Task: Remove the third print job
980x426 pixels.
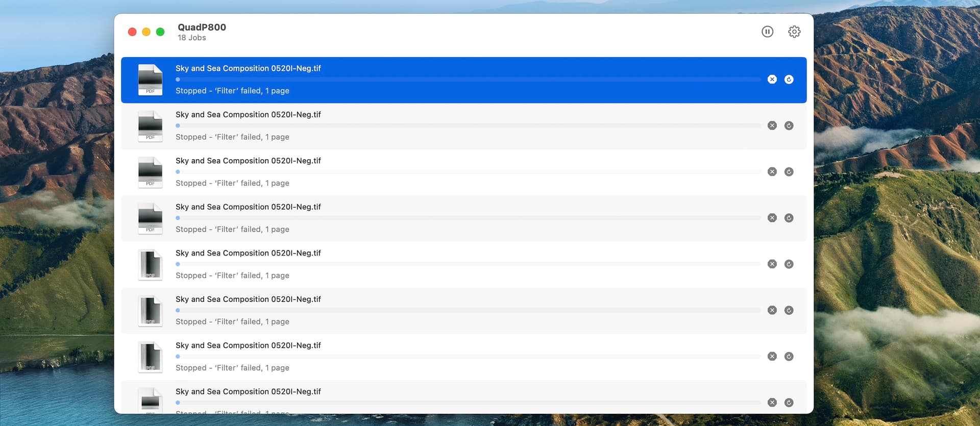Action: [772, 172]
